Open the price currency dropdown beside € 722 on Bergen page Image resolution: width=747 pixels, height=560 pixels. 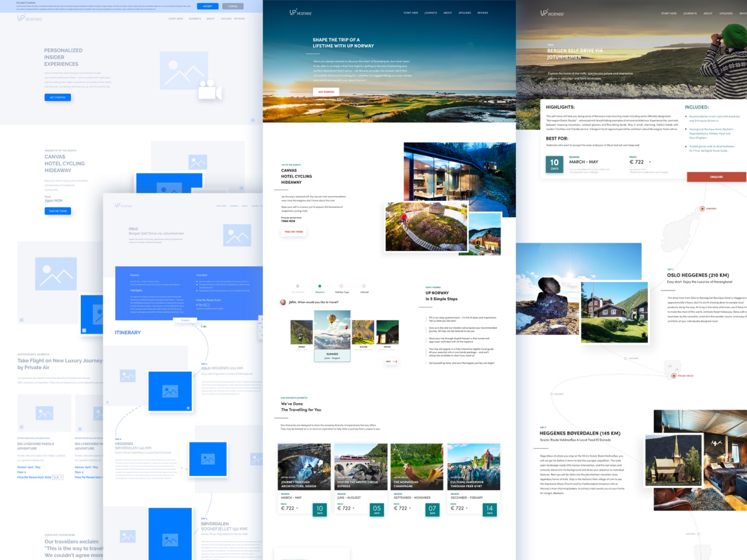pos(650,162)
